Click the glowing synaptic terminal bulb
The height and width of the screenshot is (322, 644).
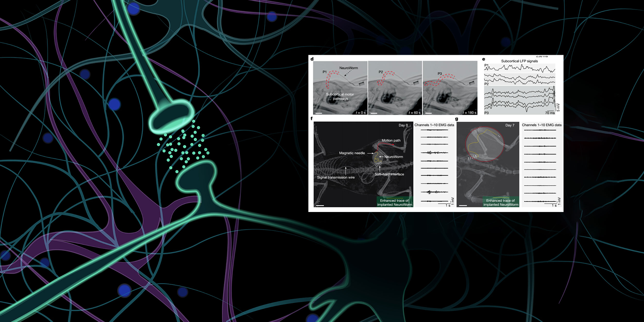click(172, 116)
